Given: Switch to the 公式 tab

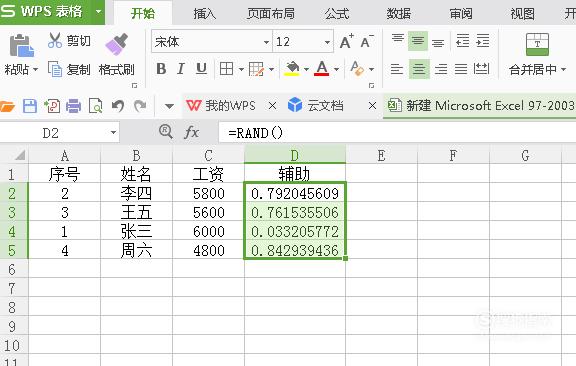Looking at the screenshot, I should 337,14.
